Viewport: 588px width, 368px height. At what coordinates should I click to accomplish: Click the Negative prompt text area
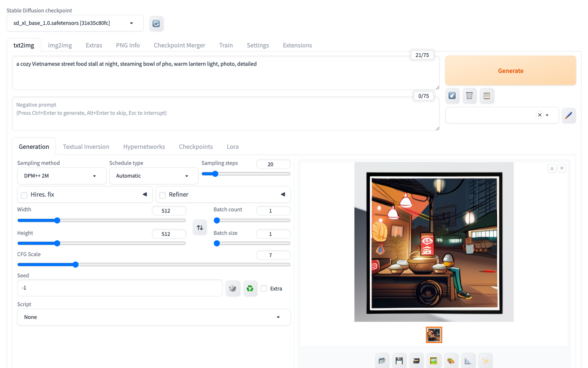tap(226, 114)
